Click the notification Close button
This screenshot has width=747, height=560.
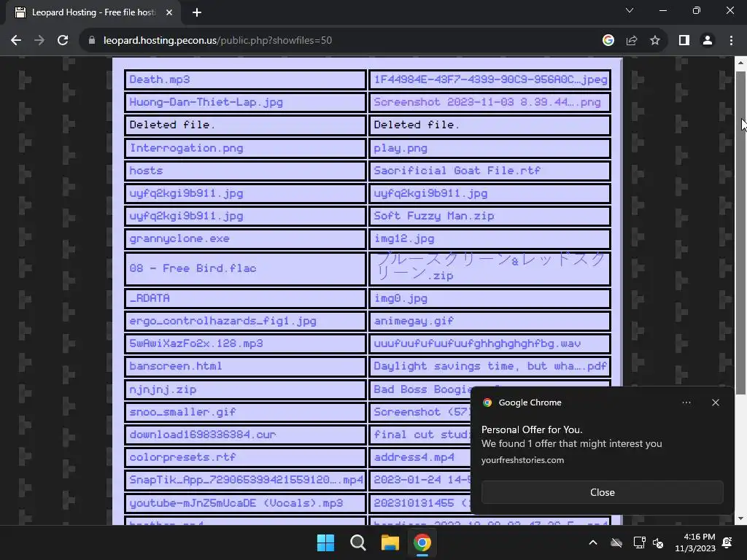(602, 492)
